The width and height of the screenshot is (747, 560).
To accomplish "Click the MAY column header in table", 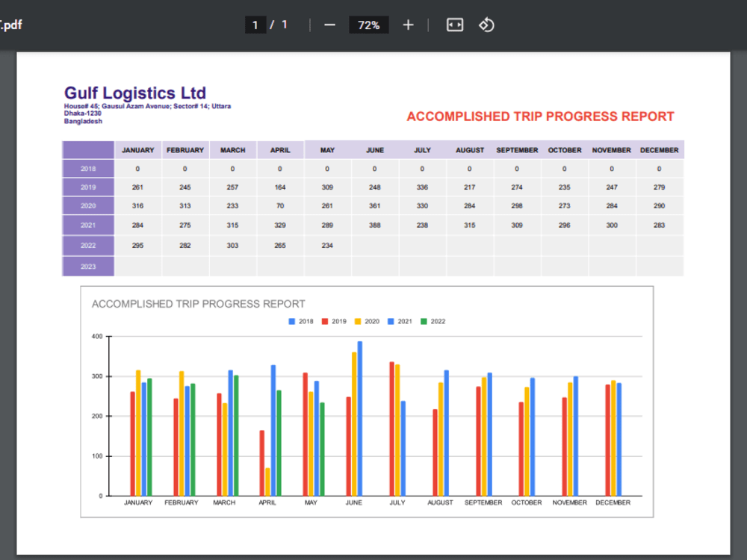I will [x=327, y=150].
